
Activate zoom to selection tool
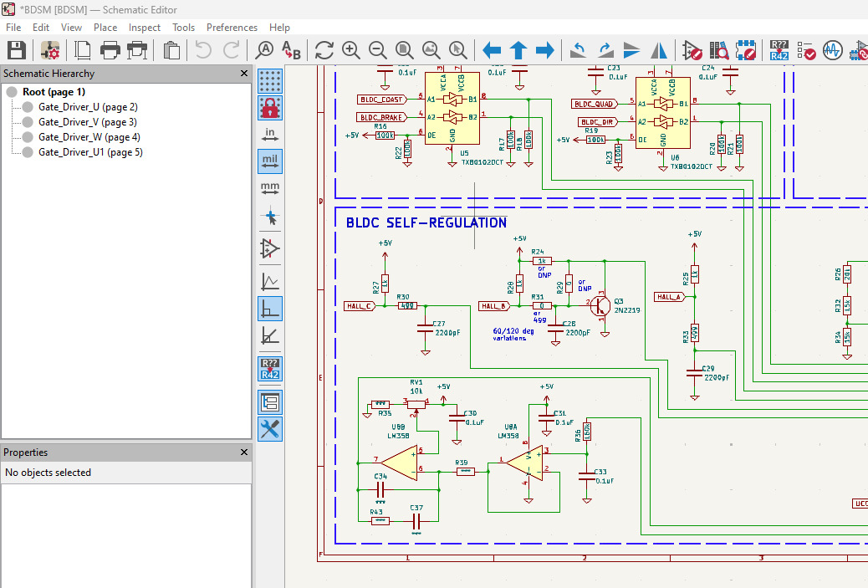point(457,50)
